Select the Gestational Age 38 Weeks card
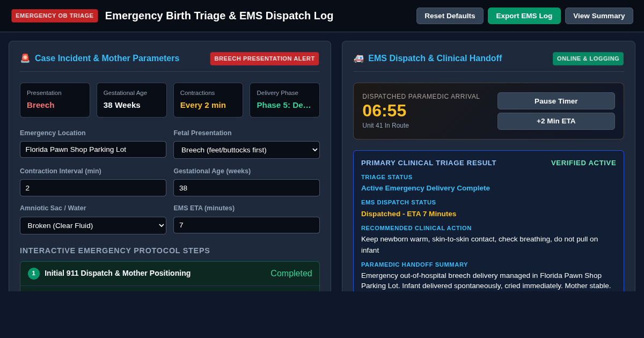The width and height of the screenshot is (644, 338). pyautogui.click(x=131, y=100)
